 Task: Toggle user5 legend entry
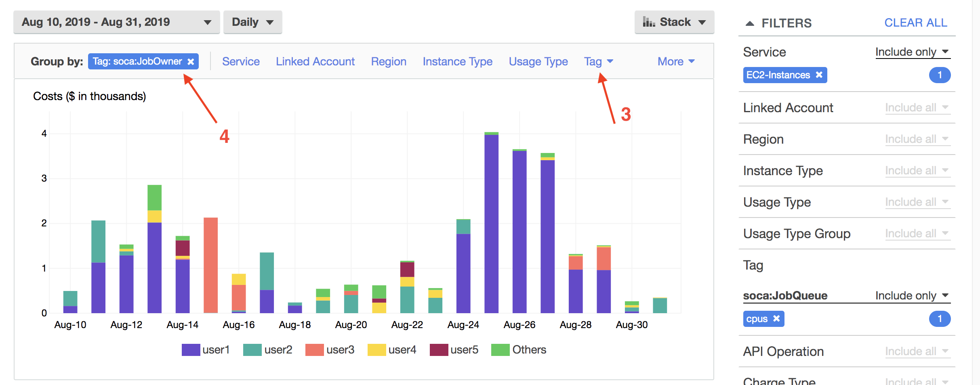point(454,350)
